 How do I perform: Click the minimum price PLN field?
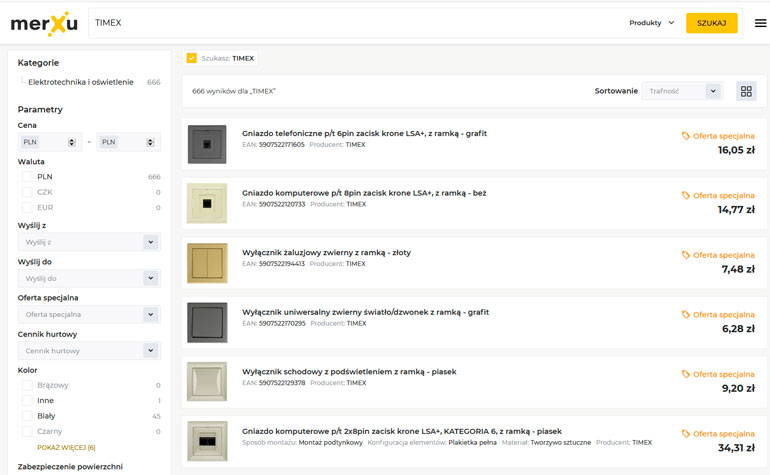coord(50,142)
